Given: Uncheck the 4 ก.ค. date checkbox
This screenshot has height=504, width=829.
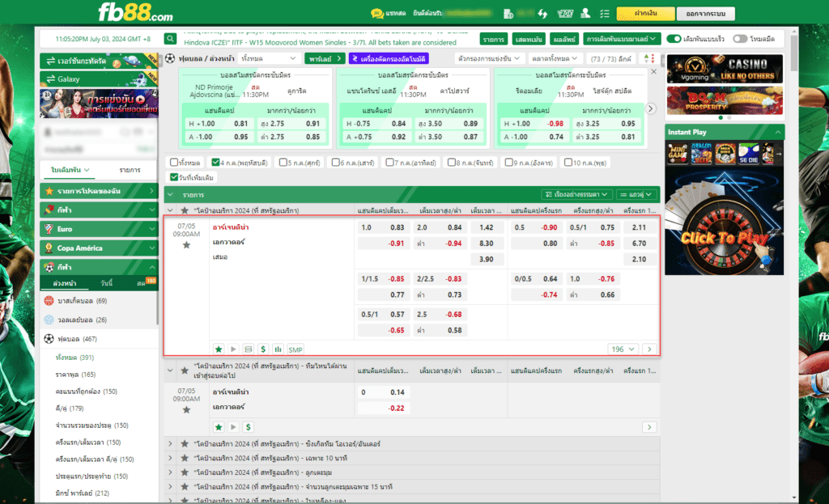Looking at the screenshot, I should pyautogui.click(x=215, y=162).
